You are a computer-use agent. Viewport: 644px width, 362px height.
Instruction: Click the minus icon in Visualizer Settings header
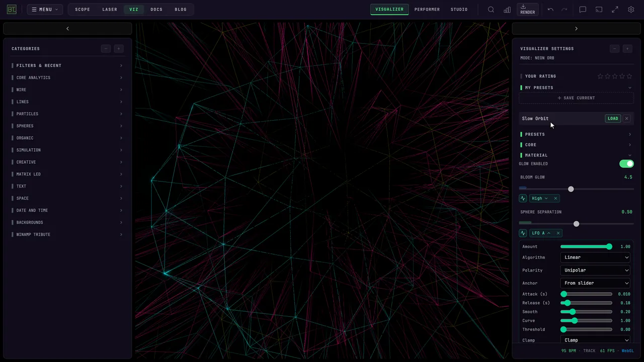tap(614, 49)
